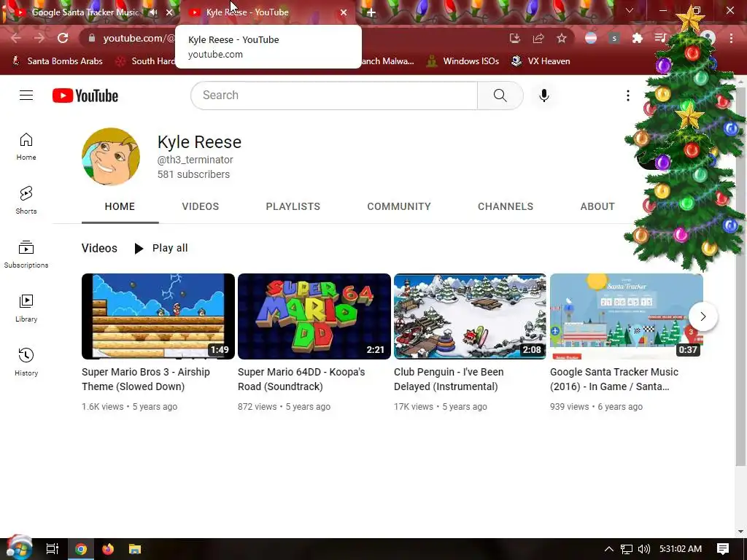This screenshot has height=560, width=747.
Task: Select the PLAYLISTS channel tab
Action: 293,206
